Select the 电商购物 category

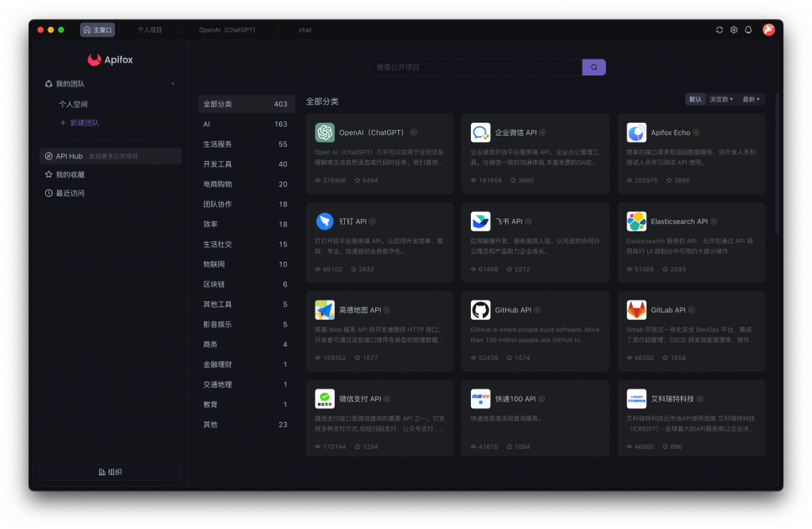[247, 185]
